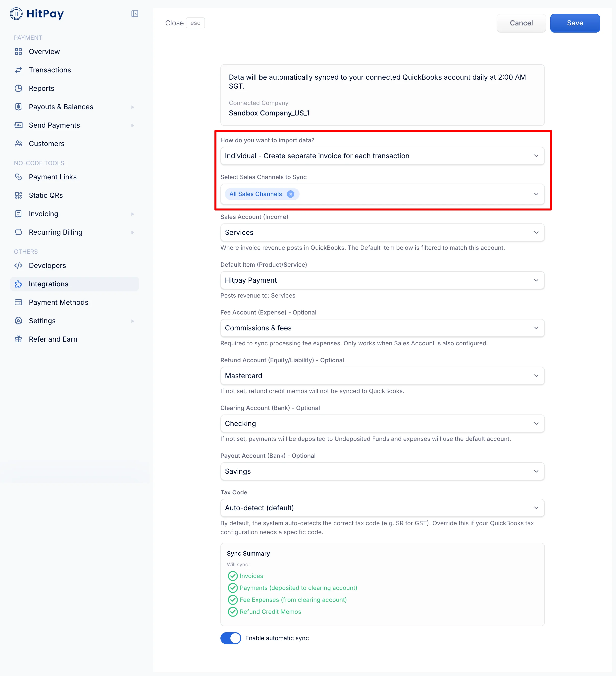Go to Overview in sidebar
616x676 pixels.
click(74, 52)
